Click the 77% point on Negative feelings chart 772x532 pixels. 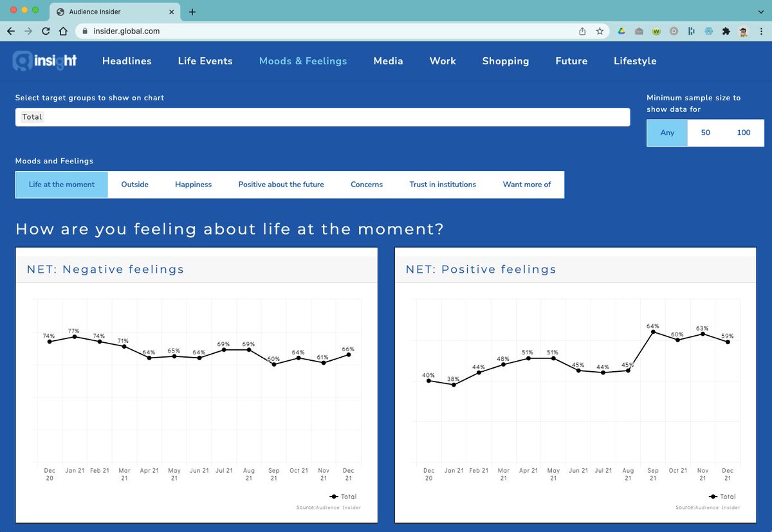click(x=75, y=336)
